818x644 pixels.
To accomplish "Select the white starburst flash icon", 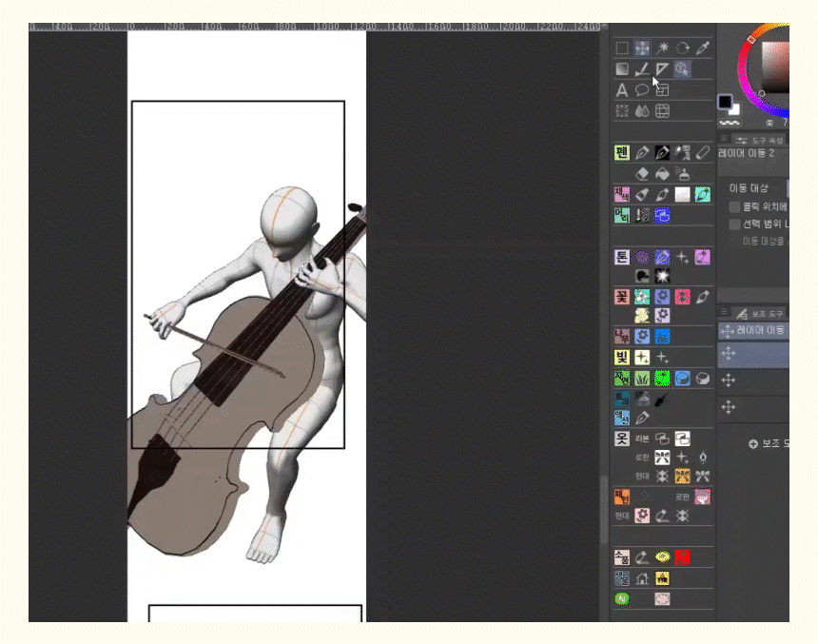I will click(663, 276).
